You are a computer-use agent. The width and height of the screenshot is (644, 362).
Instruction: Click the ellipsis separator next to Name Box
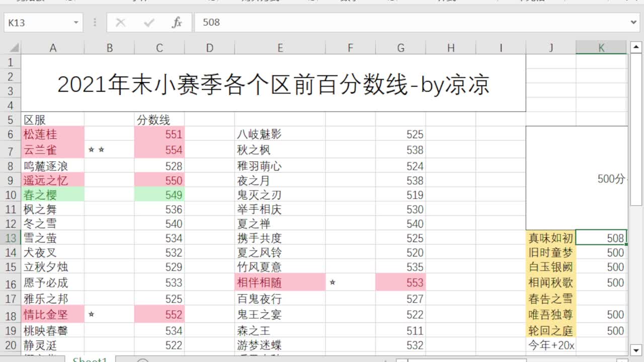pyautogui.click(x=95, y=22)
